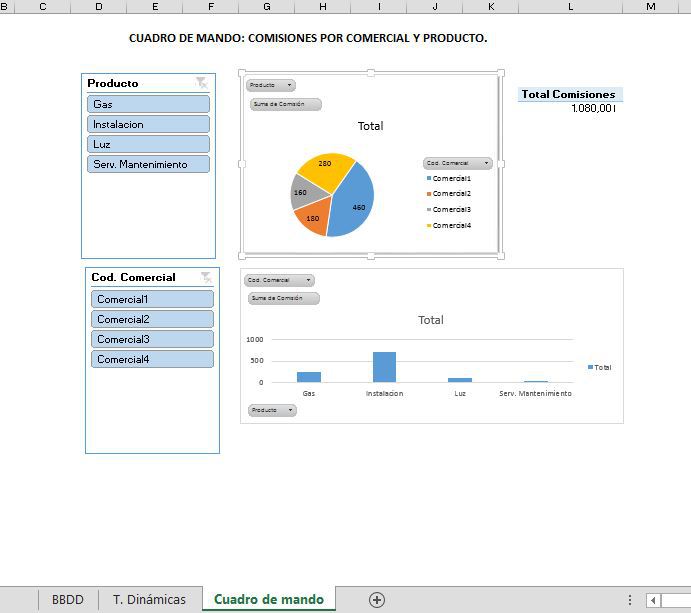Click the Instalacion axis label in bar chart

point(384,394)
